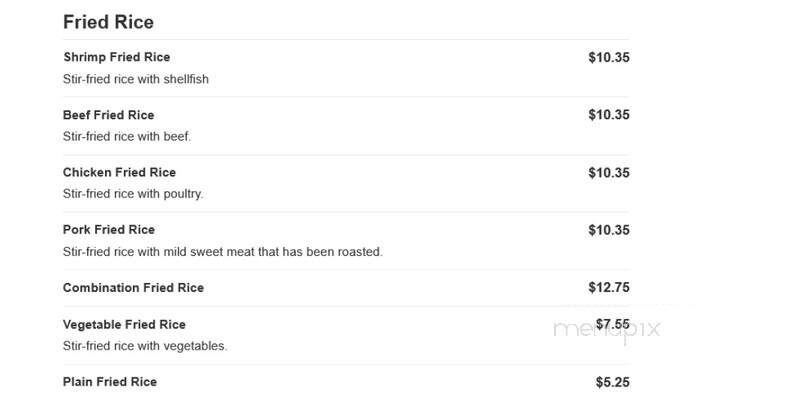Click the $7.55 Vegetable Fried Rice price
This screenshot has height=412, width=786.
[x=613, y=324]
